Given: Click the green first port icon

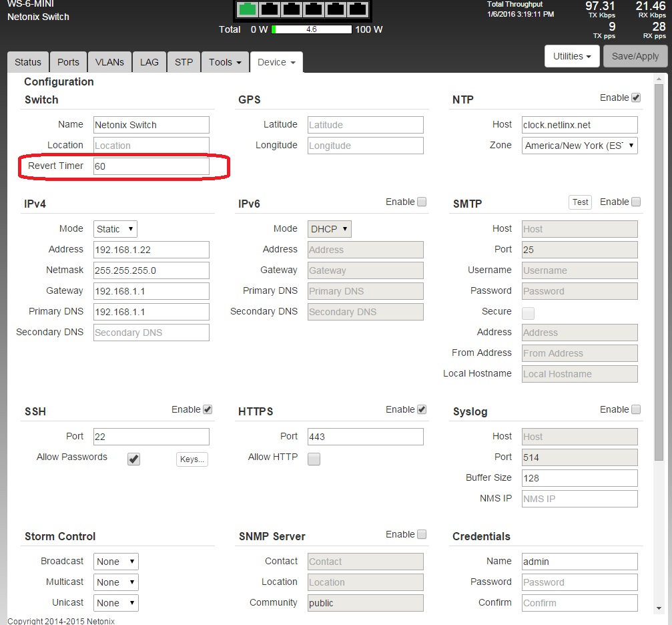Looking at the screenshot, I should pyautogui.click(x=248, y=9).
